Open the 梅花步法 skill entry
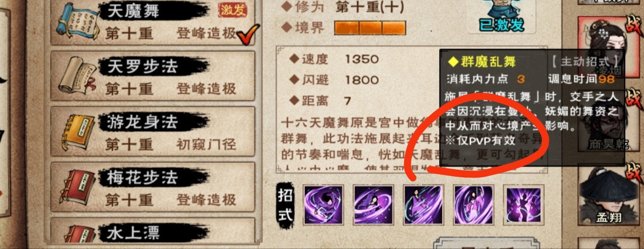 click(x=153, y=188)
